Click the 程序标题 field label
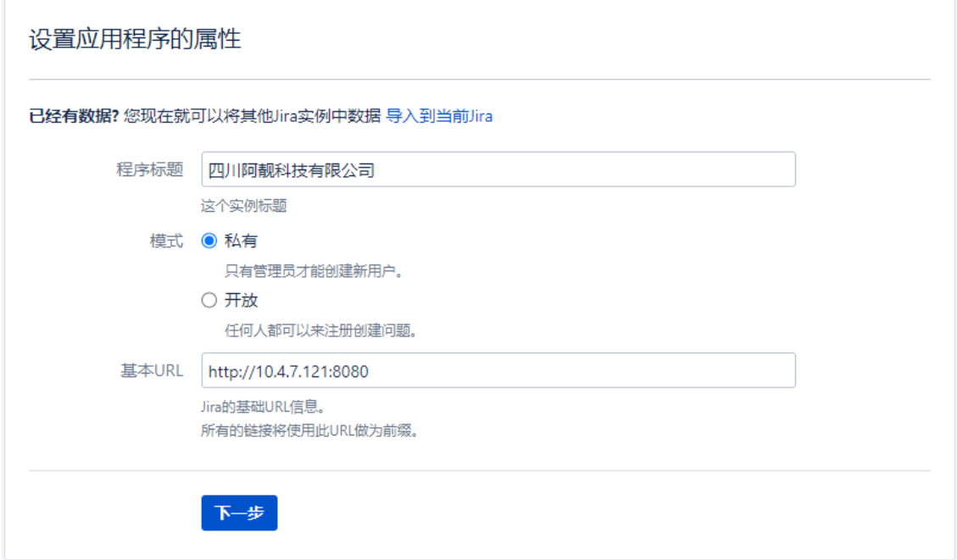This screenshot has height=560, width=957. coord(150,169)
